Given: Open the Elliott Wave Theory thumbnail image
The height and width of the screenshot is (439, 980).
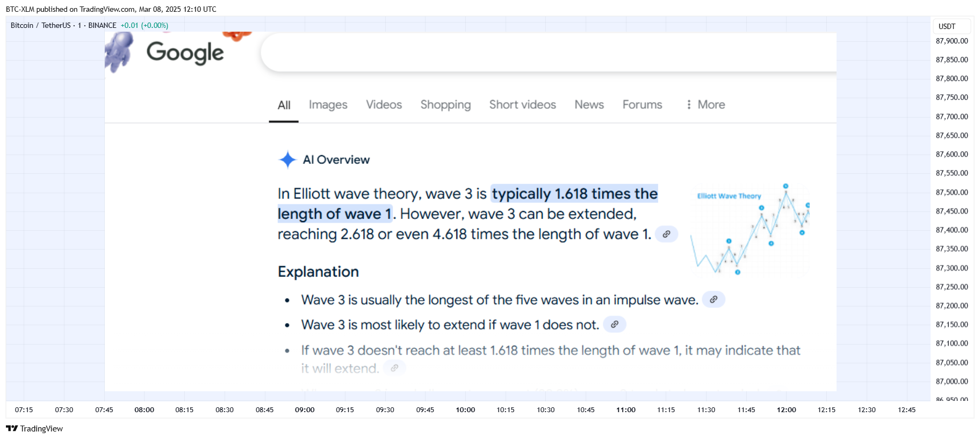Looking at the screenshot, I should (750, 231).
